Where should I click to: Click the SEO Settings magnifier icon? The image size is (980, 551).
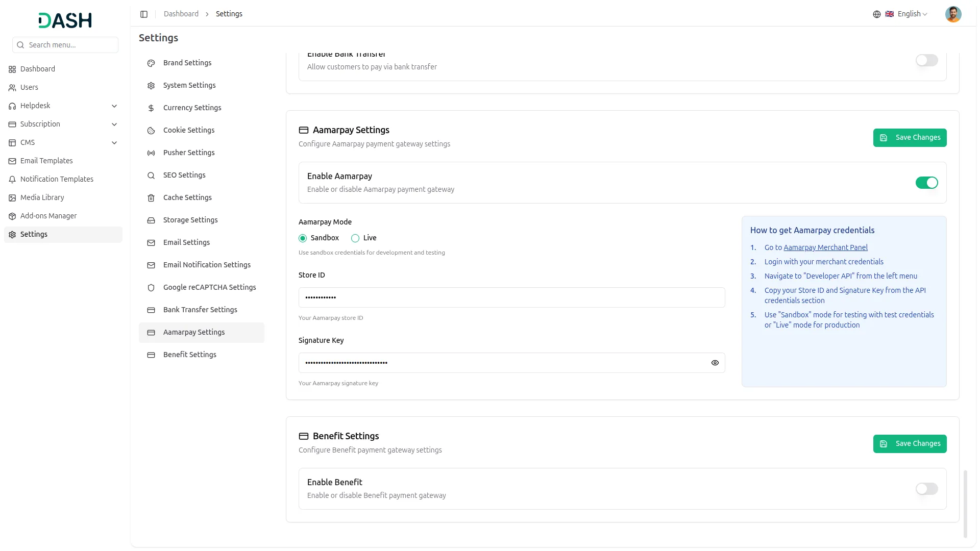pos(151,176)
